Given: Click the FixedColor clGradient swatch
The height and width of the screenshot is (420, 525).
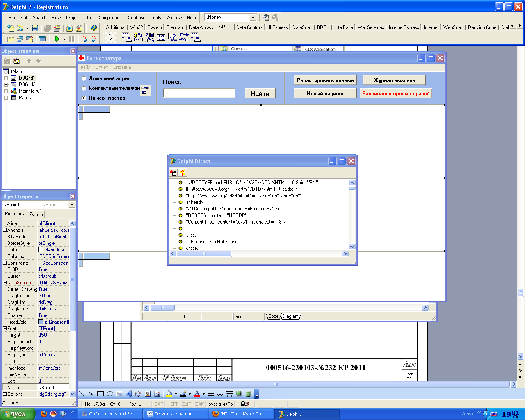Looking at the screenshot, I should pos(41,322).
